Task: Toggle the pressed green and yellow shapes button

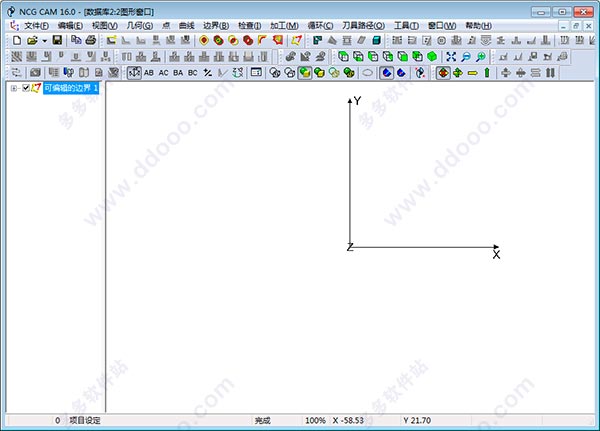Action: (x=305, y=73)
